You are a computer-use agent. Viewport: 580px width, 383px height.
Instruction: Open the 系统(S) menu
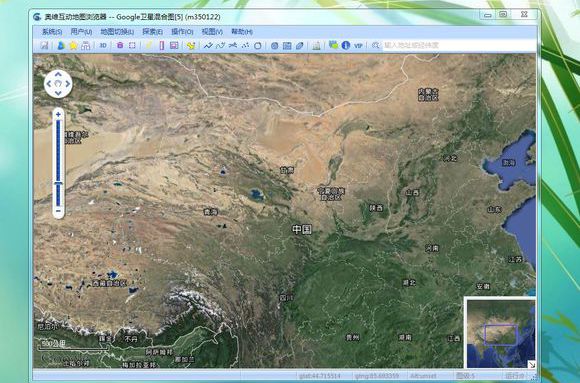(x=52, y=32)
